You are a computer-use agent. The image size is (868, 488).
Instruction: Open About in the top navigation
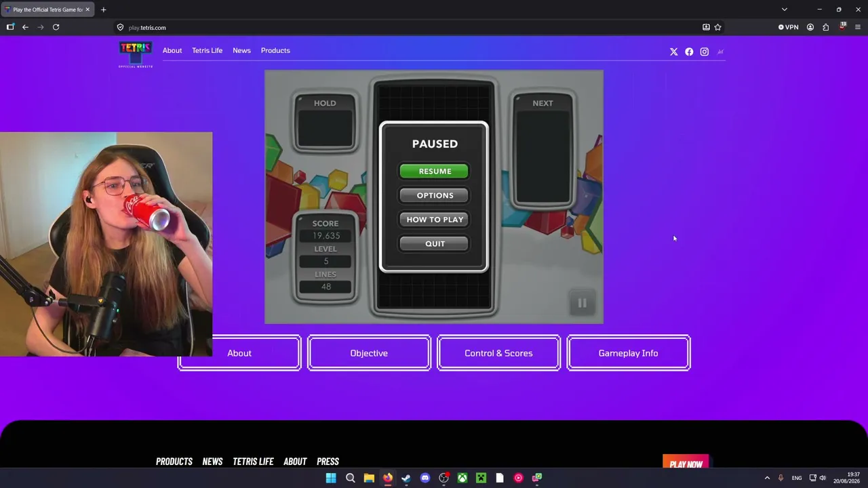(x=172, y=50)
